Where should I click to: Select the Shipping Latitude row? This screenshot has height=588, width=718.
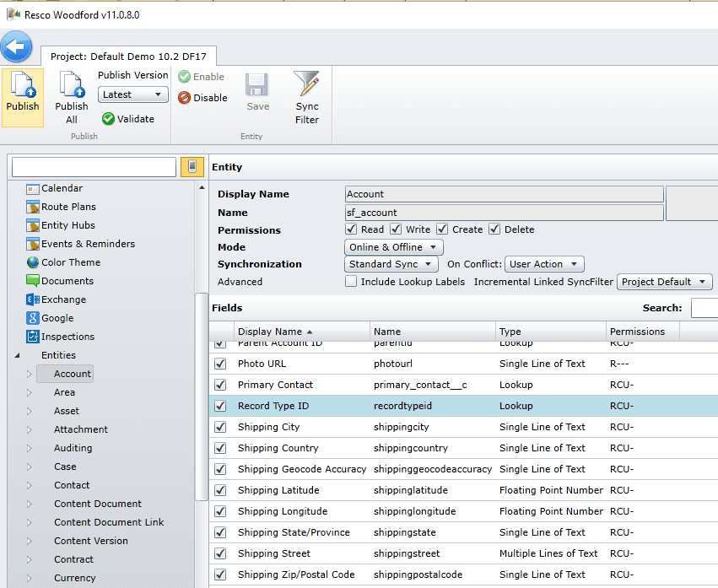(463, 490)
